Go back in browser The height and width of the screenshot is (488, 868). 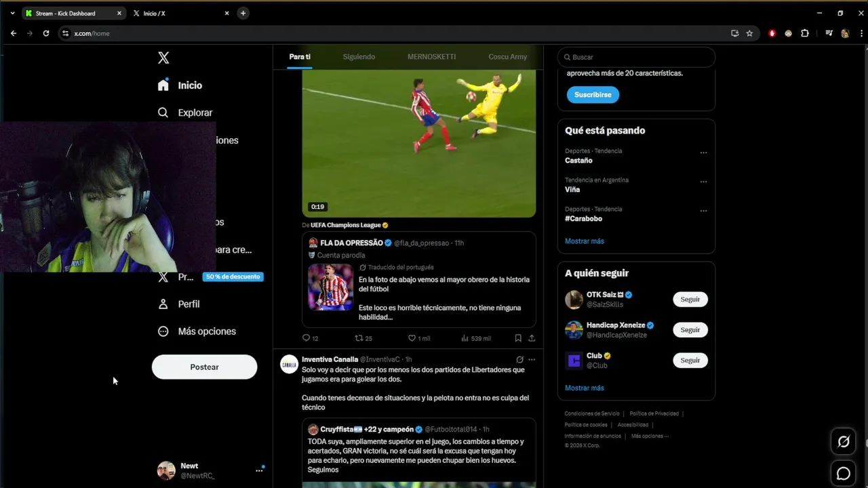point(14,33)
